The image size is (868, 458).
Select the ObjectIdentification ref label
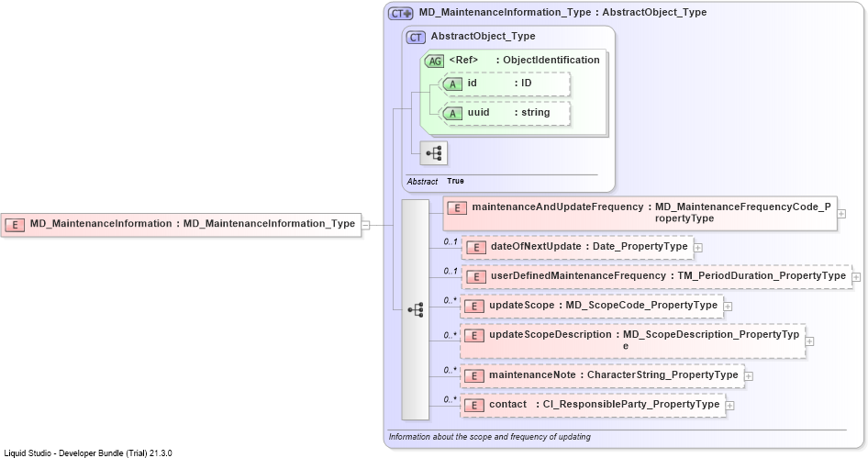pyautogui.click(x=524, y=60)
